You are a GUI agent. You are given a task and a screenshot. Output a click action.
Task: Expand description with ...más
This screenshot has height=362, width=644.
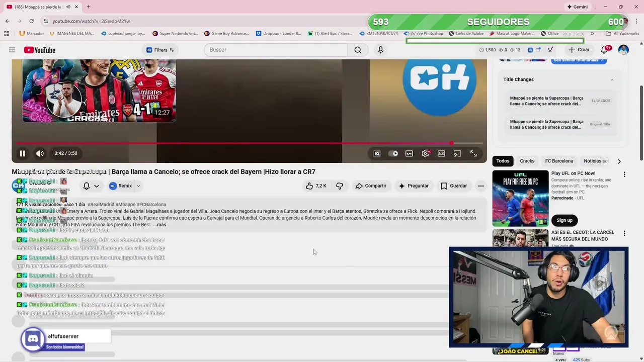tap(159, 225)
